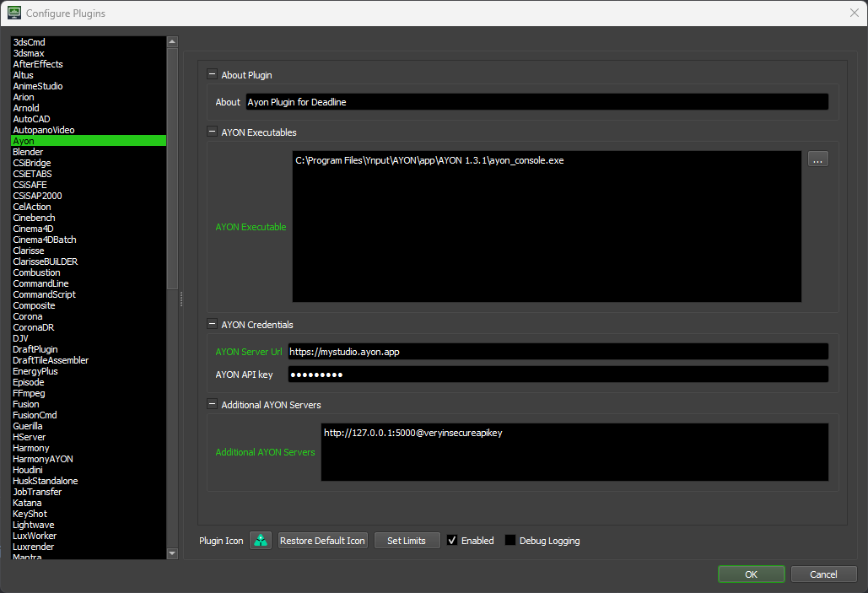Select CSiBridge in the plugin list
The width and height of the screenshot is (868, 593).
click(x=89, y=163)
